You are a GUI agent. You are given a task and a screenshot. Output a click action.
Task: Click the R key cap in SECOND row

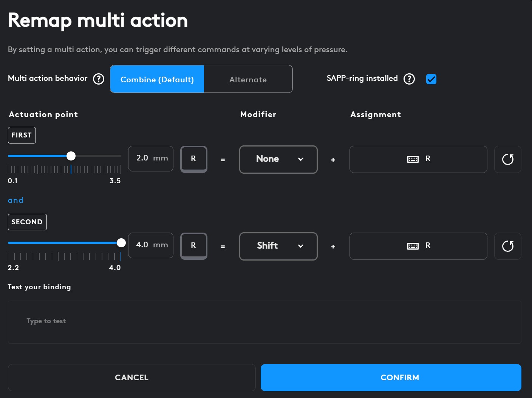pos(194,246)
